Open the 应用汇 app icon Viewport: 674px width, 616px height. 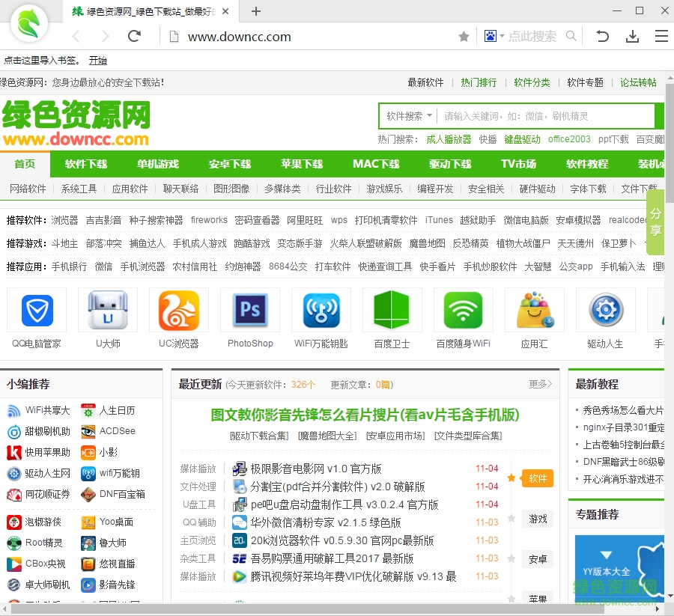[534, 310]
